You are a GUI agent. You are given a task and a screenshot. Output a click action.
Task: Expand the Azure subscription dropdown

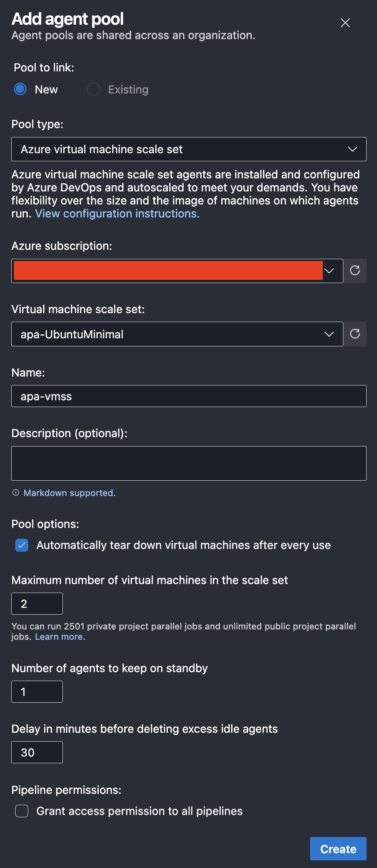pos(177,271)
